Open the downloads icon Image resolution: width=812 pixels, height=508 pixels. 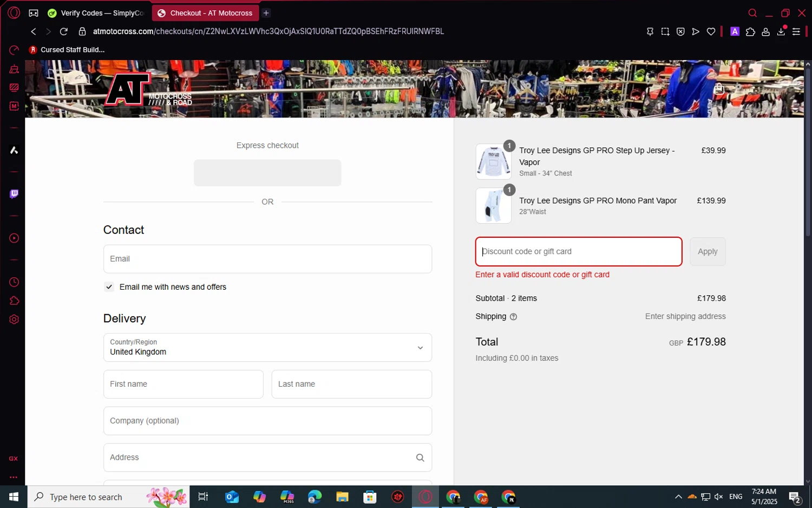781,32
